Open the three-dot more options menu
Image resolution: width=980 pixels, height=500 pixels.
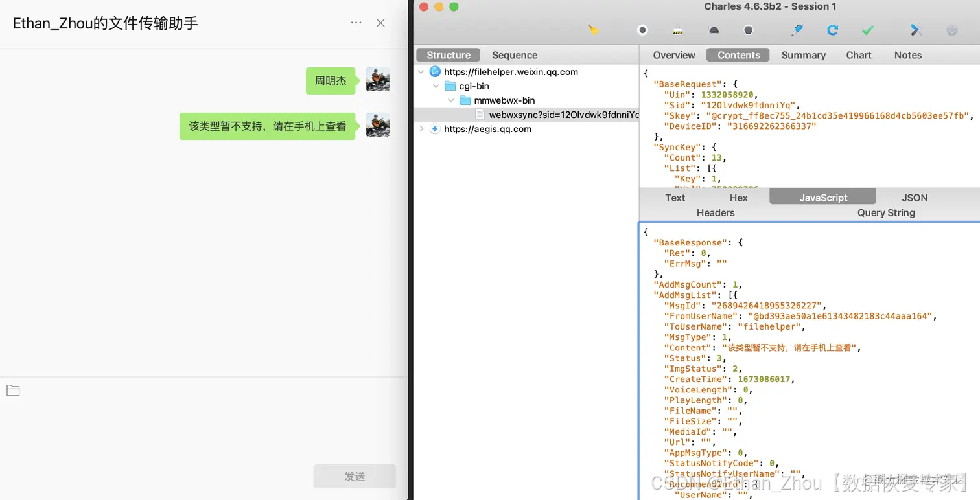pyautogui.click(x=356, y=23)
